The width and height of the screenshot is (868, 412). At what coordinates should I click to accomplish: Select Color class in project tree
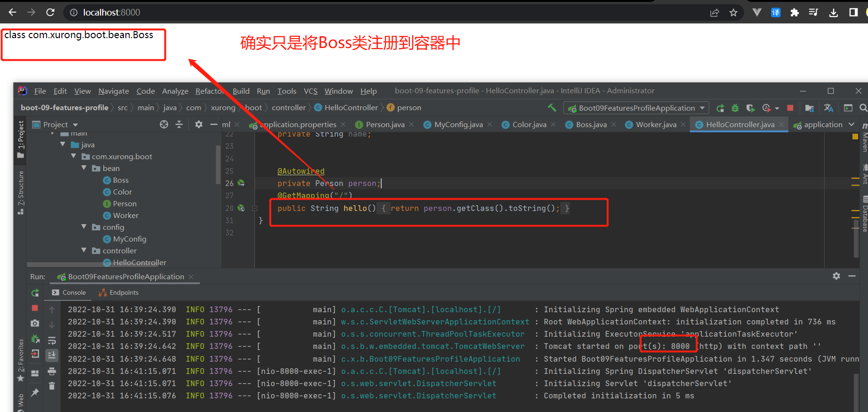point(117,192)
